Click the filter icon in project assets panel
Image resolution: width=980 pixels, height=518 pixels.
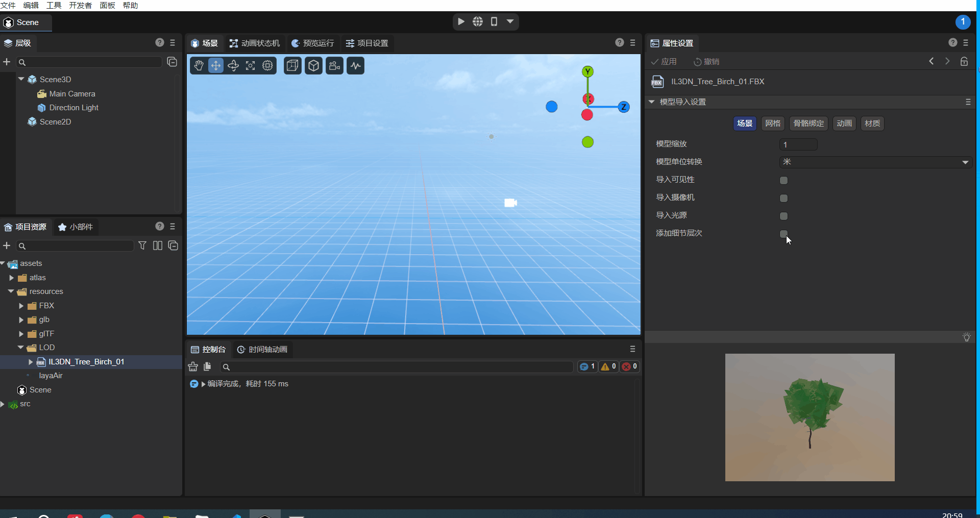[x=142, y=245]
